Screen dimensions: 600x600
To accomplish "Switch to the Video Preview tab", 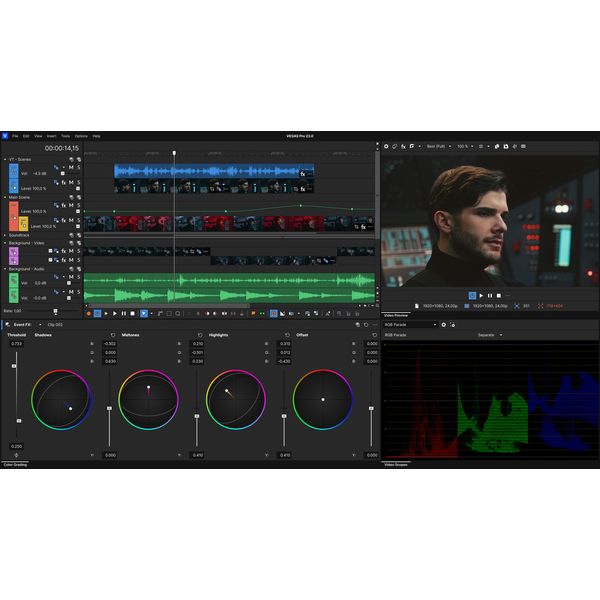I will pos(396,315).
